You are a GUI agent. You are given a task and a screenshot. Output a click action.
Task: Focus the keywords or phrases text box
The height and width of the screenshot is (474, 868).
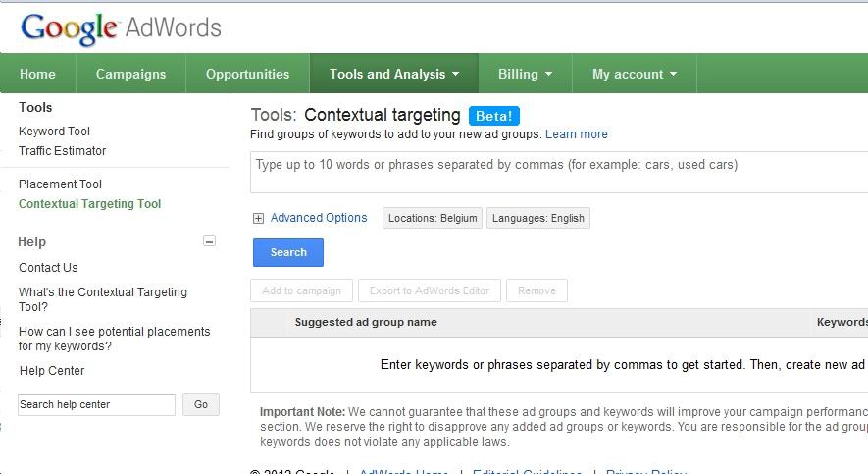pyautogui.click(x=559, y=172)
